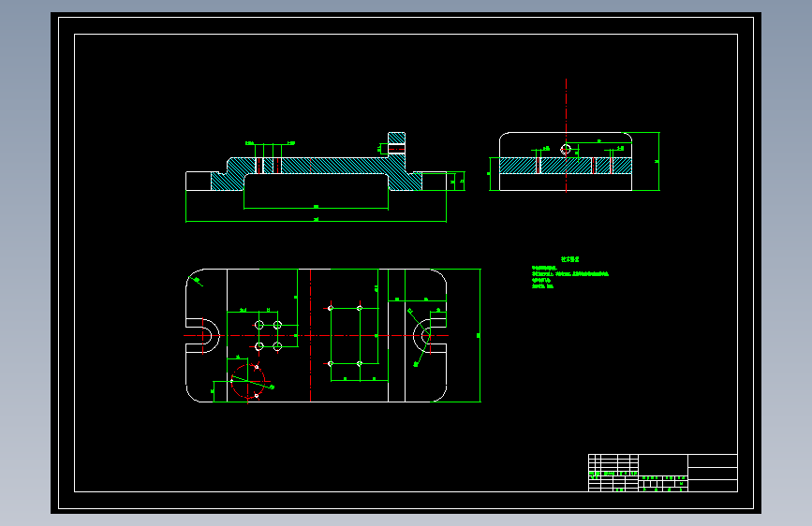
Task: Click the green technical requirements note block
Action: click(569, 273)
